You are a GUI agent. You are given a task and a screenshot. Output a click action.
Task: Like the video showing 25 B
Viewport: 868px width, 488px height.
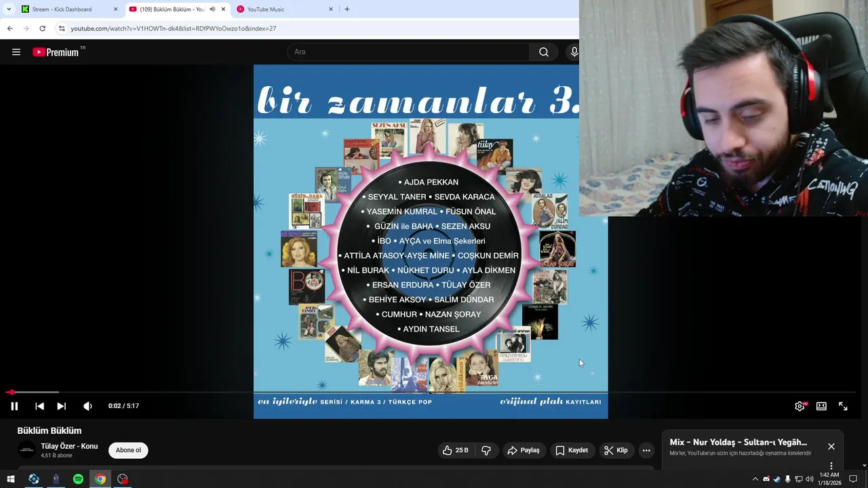click(455, 450)
